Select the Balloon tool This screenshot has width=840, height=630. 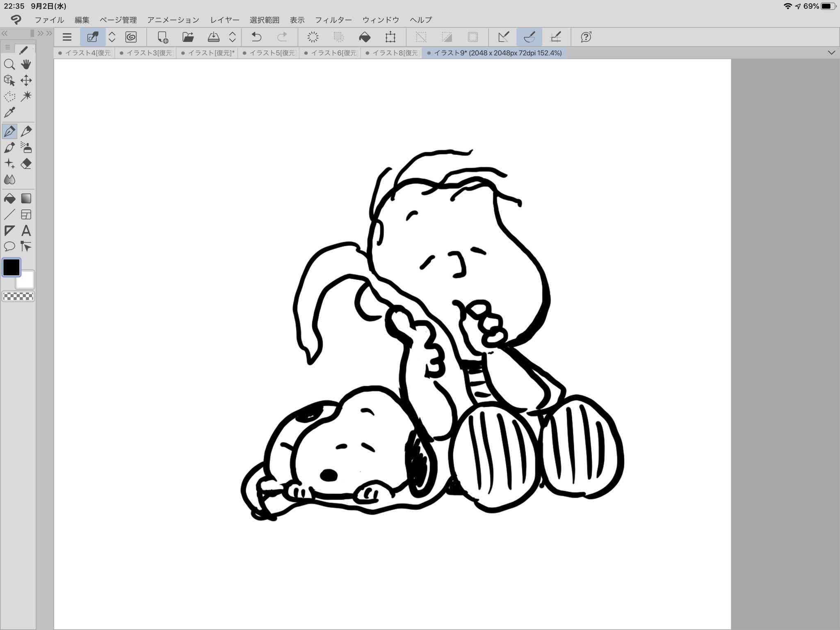tap(9, 247)
